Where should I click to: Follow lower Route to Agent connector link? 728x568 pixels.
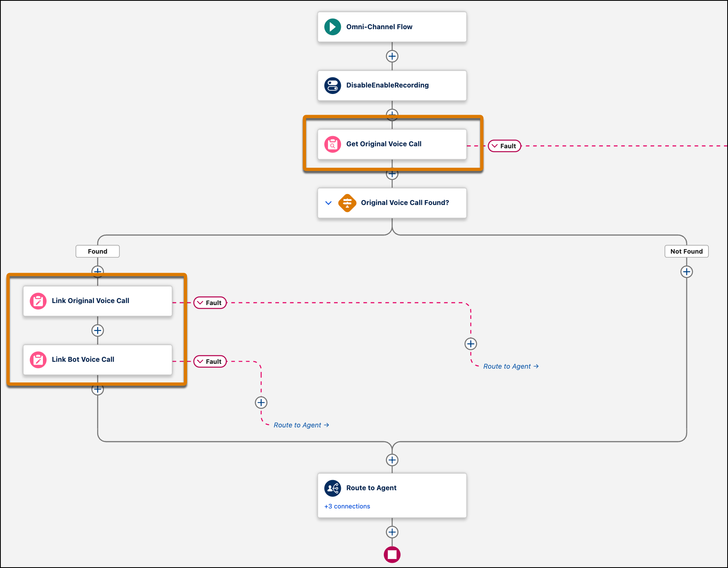(301, 425)
